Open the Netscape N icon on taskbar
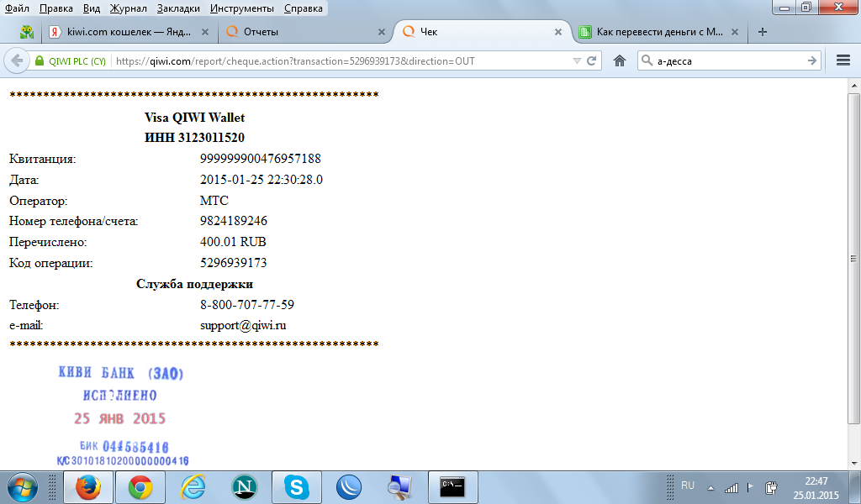 245,487
